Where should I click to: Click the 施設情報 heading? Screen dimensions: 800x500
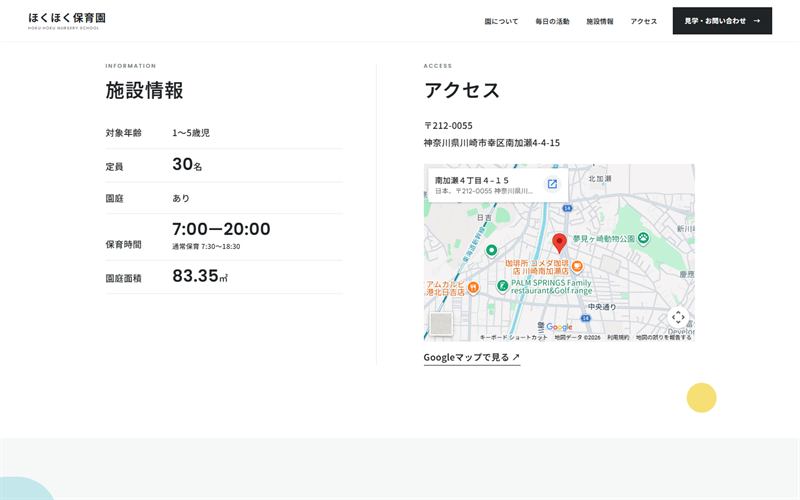[x=144, y=90]
